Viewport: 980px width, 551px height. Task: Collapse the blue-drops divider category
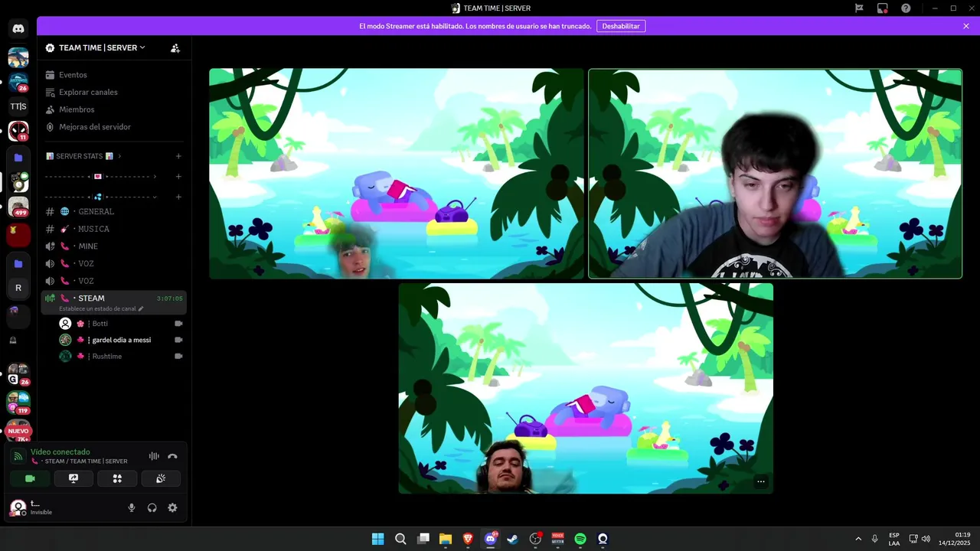101,197
